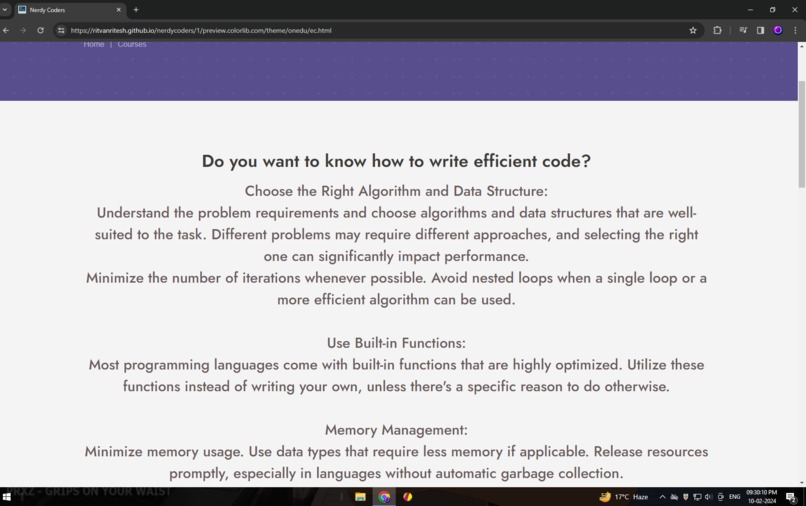Click the line starting 'Most programming languages come with'
This screenshot has height=506, width=806.
(396, 365)
